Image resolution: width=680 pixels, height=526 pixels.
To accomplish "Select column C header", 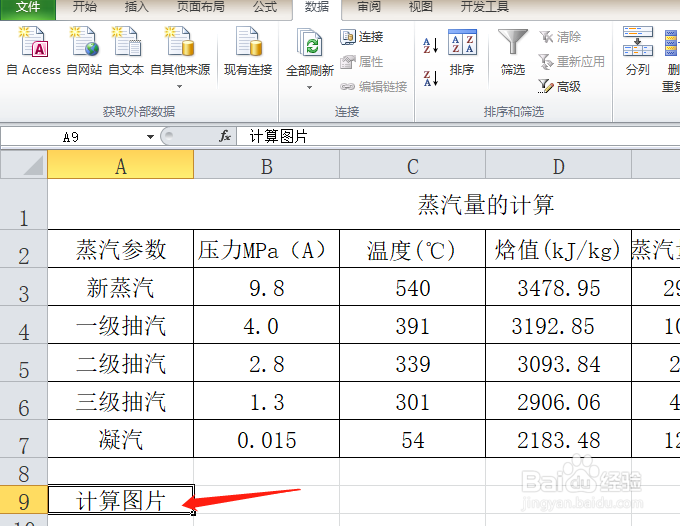I will coord(413,165).
